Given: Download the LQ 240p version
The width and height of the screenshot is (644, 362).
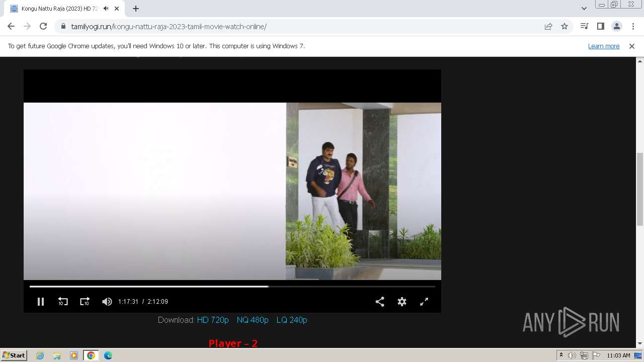Looking at the screenshot, I should (x=292, y=320).
